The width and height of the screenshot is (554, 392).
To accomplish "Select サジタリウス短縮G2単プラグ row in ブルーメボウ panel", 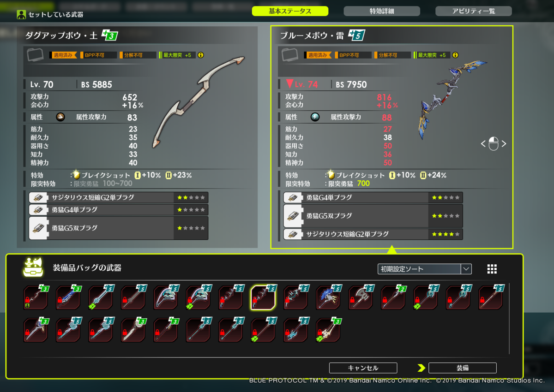I will coord(373,234).
